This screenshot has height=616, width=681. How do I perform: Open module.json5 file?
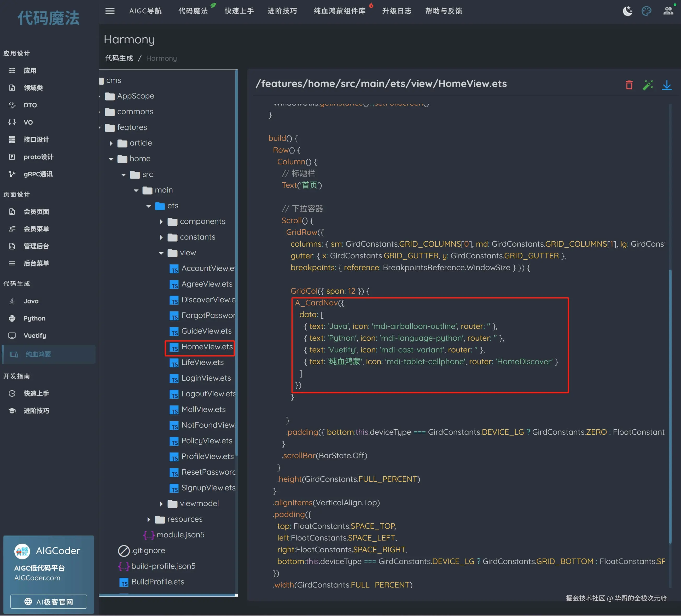[x=180, y=534]
